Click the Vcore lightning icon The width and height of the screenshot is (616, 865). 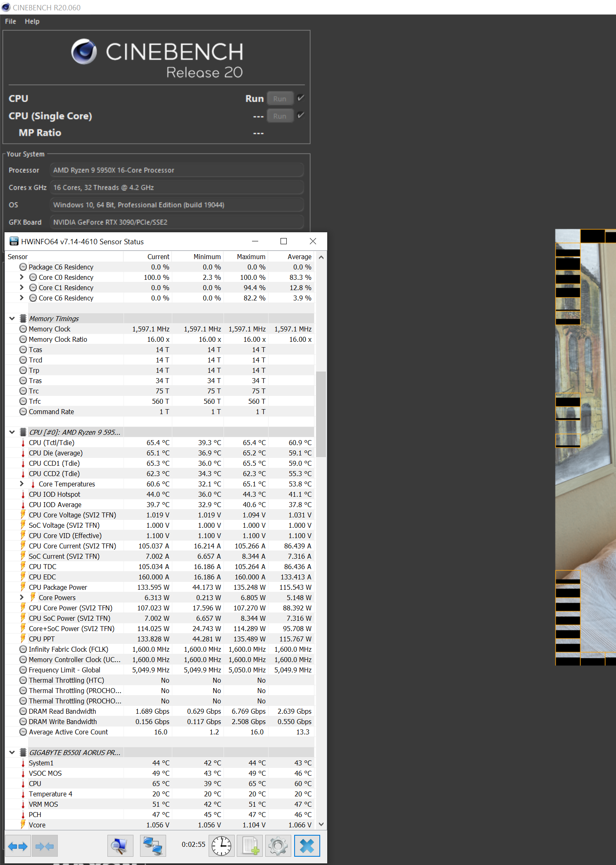(x=23, y=825)
